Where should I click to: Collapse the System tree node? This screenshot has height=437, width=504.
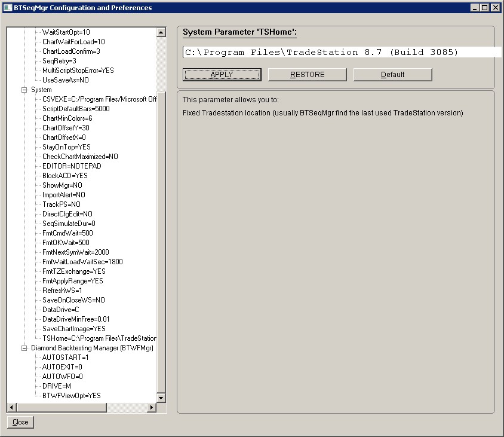(x=24, y=90)
